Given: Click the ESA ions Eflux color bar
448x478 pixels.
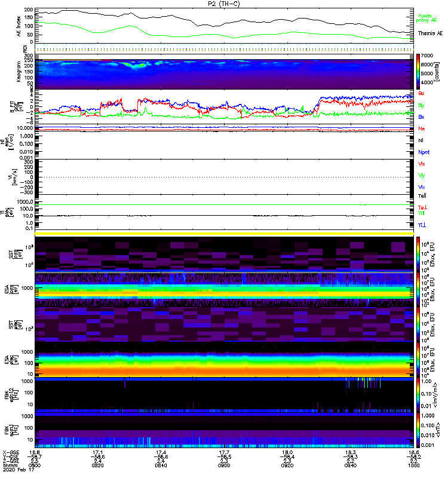Looking at the screenshot, I should click(x=418, y=289).
